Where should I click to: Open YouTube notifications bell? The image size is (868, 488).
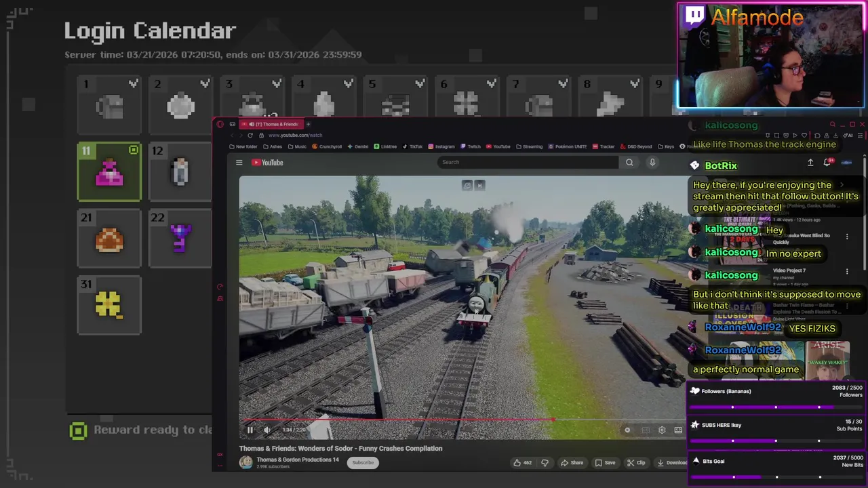coord(827,163)
